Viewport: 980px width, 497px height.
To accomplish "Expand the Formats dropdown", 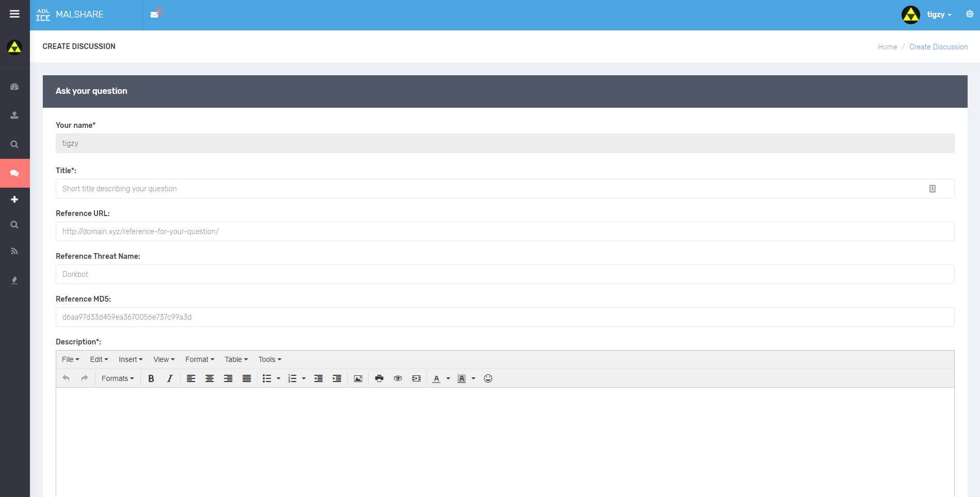I will 118,378.
